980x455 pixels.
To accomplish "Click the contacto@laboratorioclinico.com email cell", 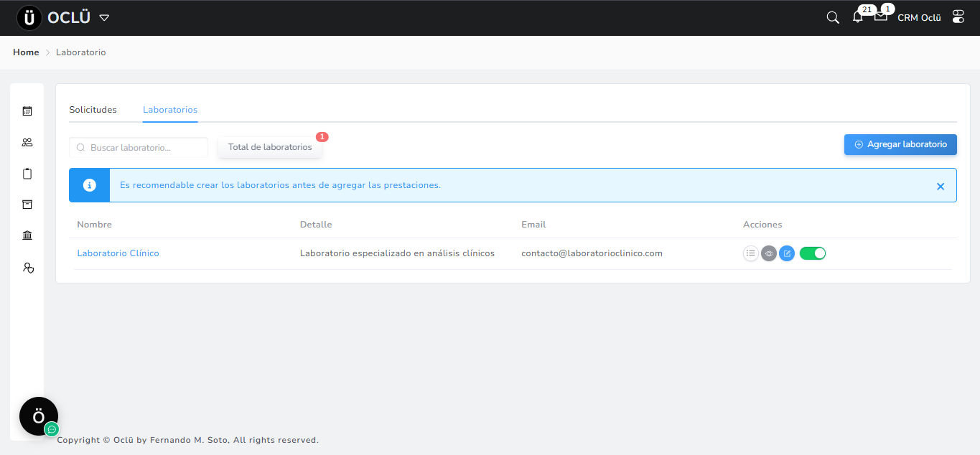I will pos(592,253).
